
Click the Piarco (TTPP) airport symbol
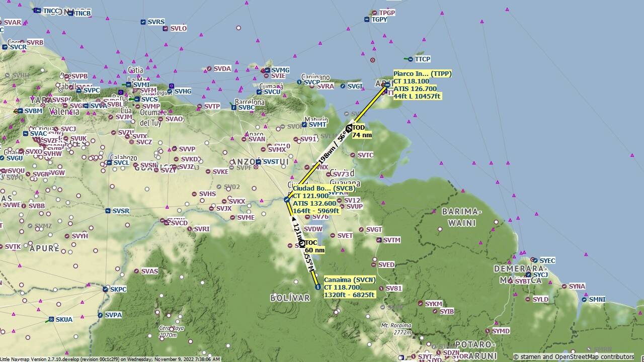[386, 85]
